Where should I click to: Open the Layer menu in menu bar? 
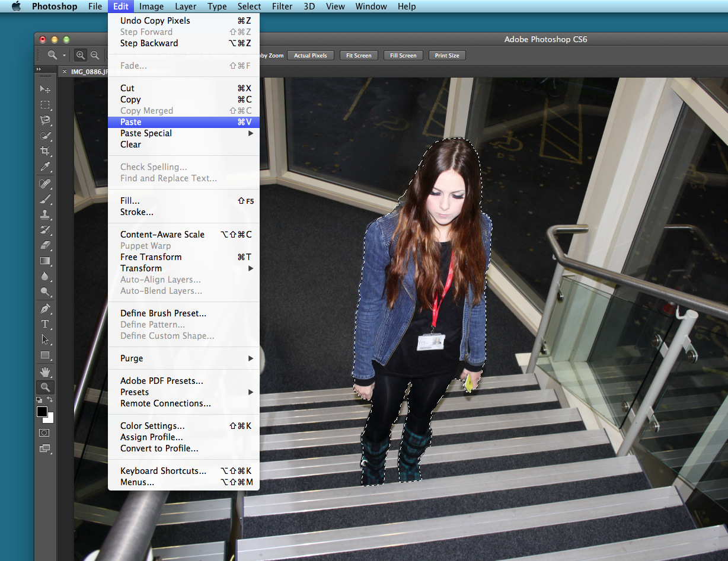(x=186, y=7)
